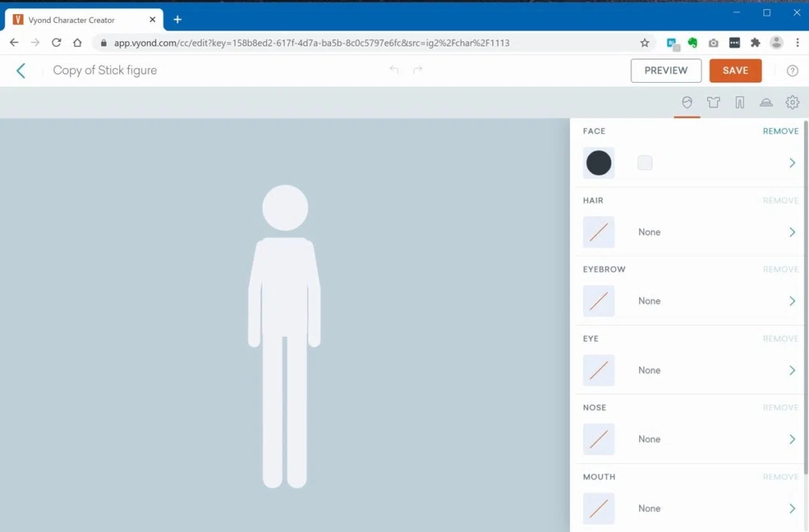Click the 'None' label under EYEBROW
The width and height of the screenshot is (809, 532).
tap(649, 301)
